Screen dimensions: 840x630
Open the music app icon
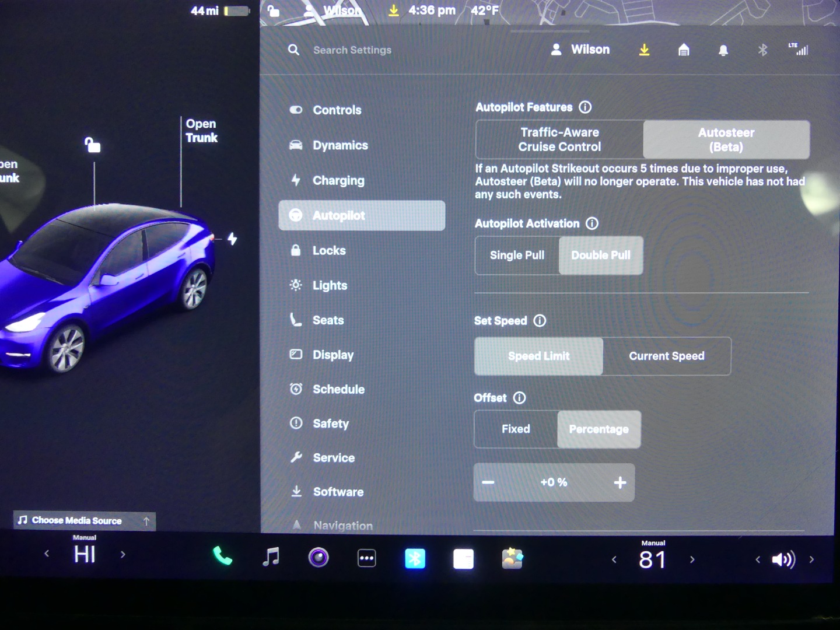271,557
